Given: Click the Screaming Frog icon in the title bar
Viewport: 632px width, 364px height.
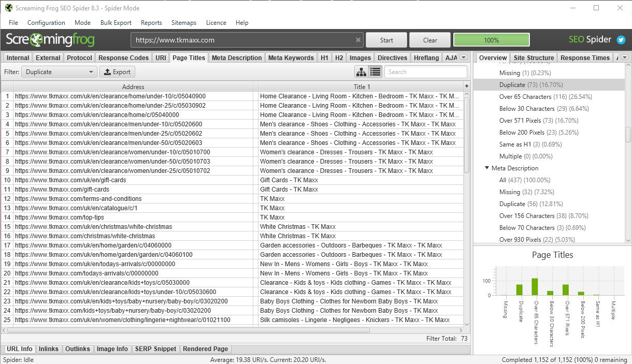Looking at the screenshot, I should 8,8.
